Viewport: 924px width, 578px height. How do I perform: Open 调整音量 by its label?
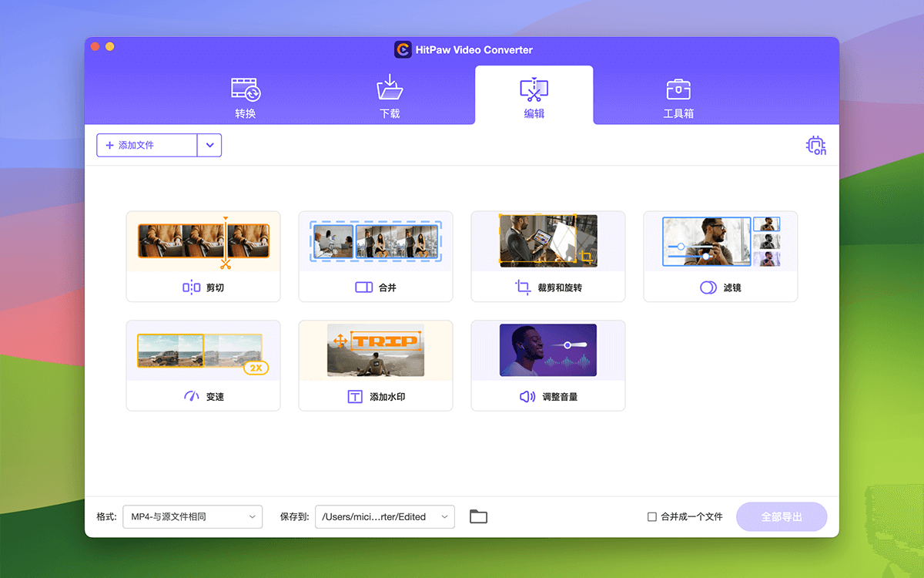[x=560, y=397]
